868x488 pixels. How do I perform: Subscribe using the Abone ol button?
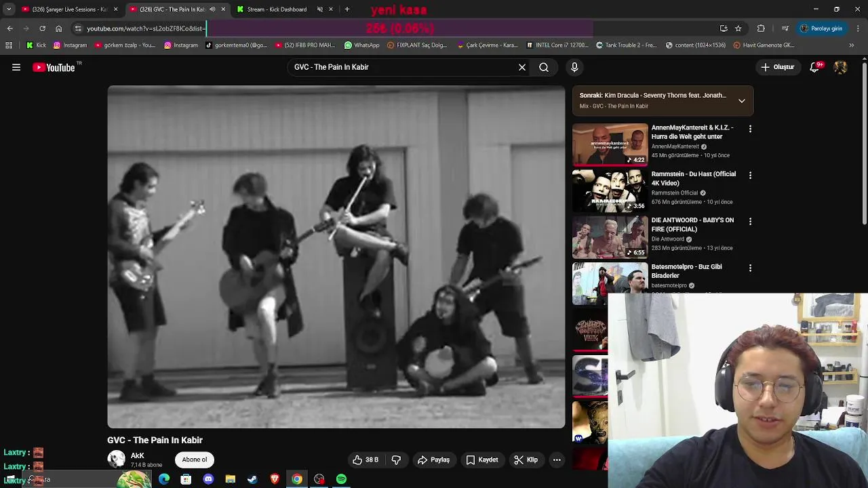pos(195,460)
